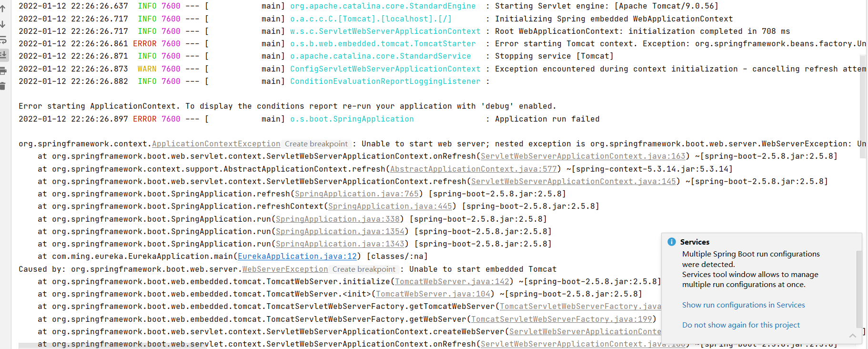The height and width of the screenshot is (349, 868).
Task: Open TomcatWebServer.java:104 link
Action: (433, 294)
